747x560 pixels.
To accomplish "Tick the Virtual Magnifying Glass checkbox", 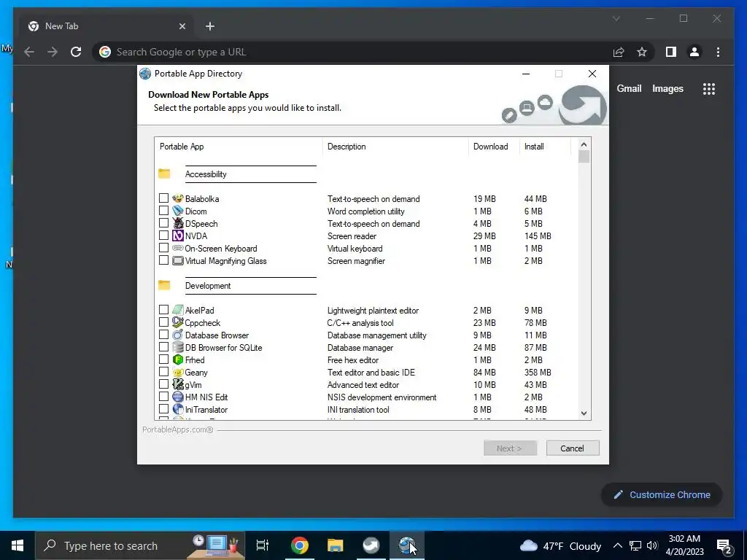I will coord(163,260).
